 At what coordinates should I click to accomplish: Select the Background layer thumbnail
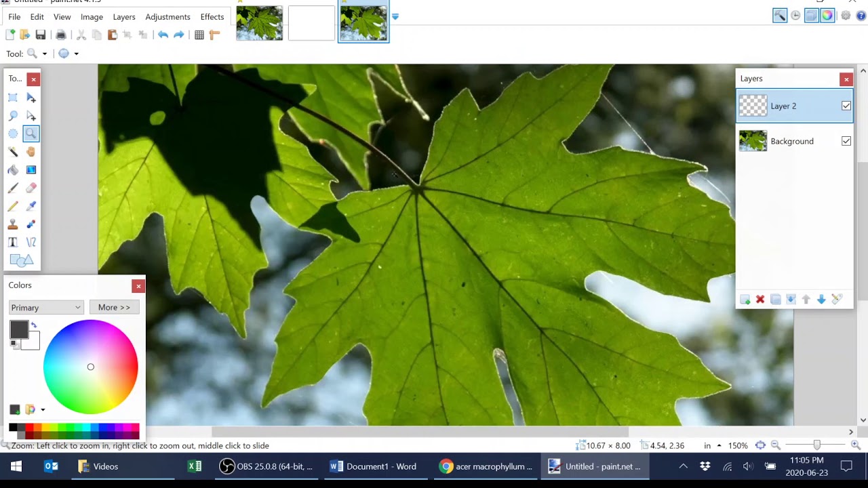coord(753,141)
